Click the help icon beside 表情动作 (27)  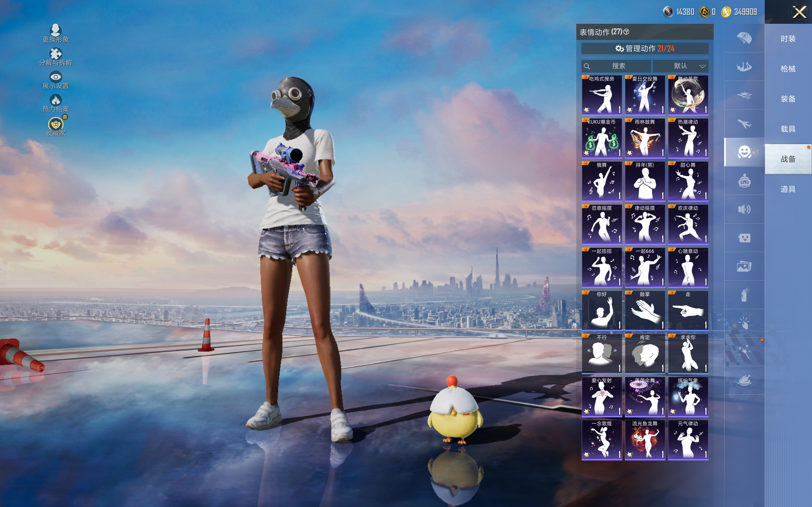(x=626, y=32)
